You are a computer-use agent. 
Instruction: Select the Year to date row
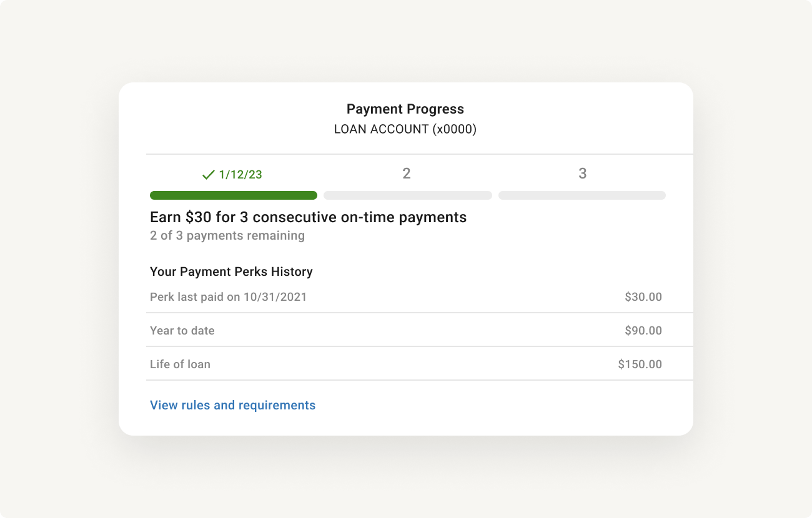pos(182,330)
